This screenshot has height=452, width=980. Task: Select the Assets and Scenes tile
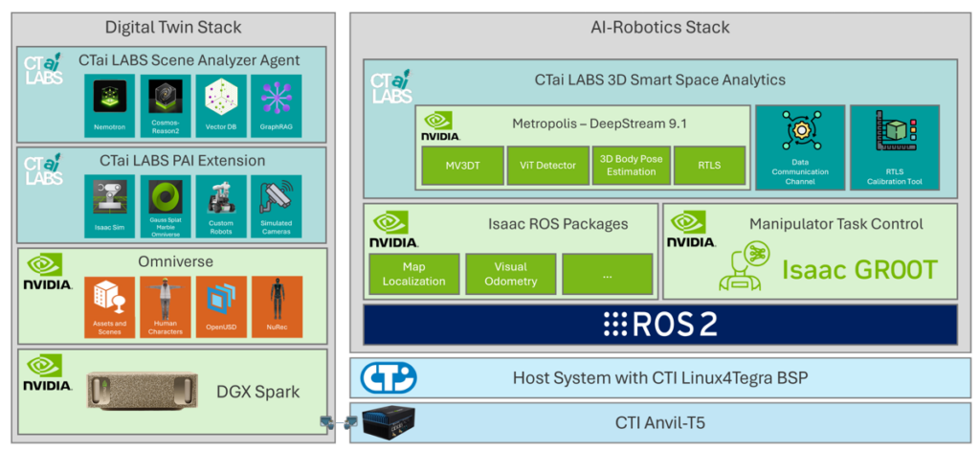click(x=109, y=307)
